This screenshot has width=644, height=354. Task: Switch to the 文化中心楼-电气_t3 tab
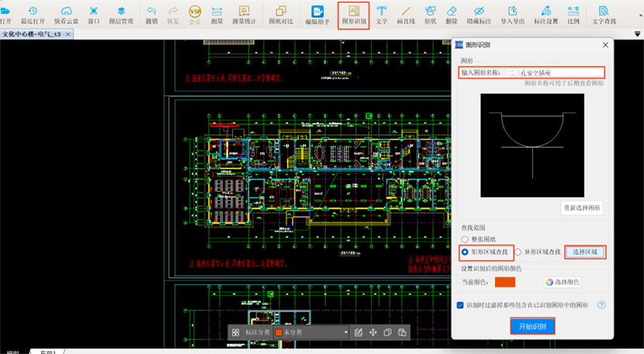click(x=32, y=34)
